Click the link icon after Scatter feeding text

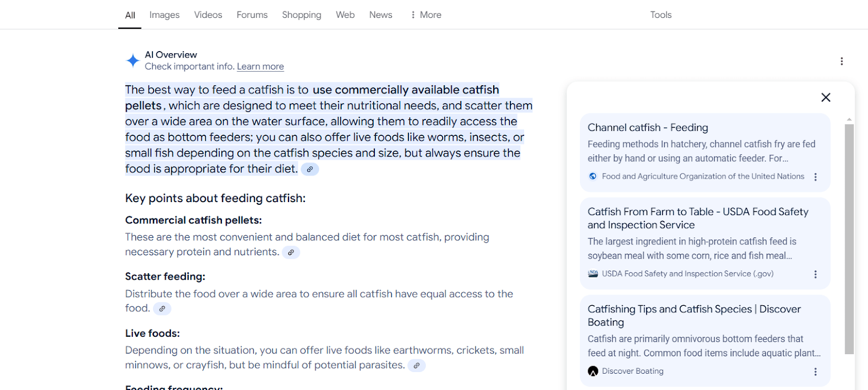point(162,309)
